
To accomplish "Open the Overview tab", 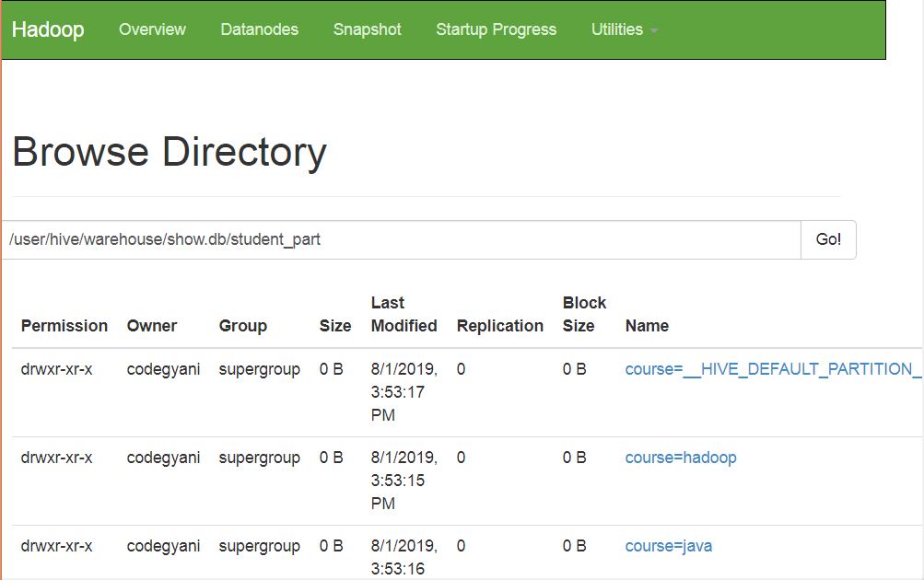I will point(152,29).
